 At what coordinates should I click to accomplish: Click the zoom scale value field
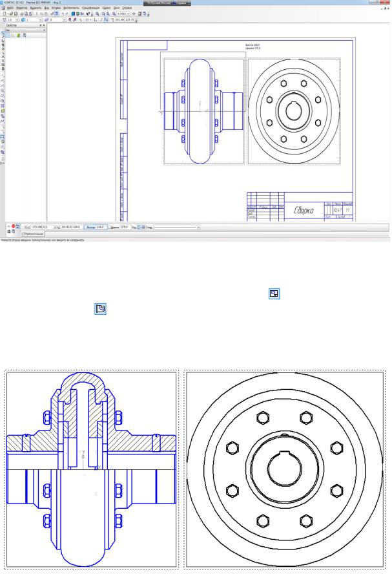121,14
